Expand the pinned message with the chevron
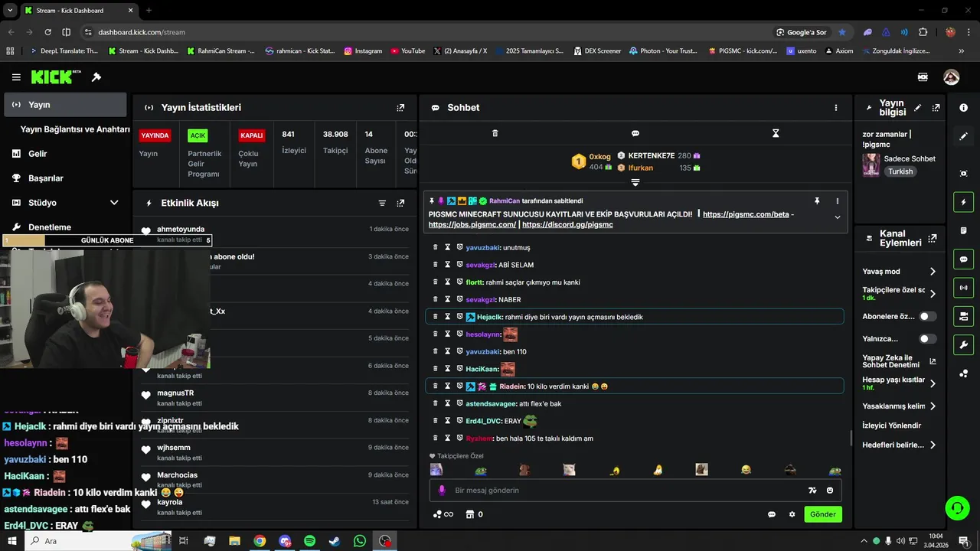 tap(837, 217)
